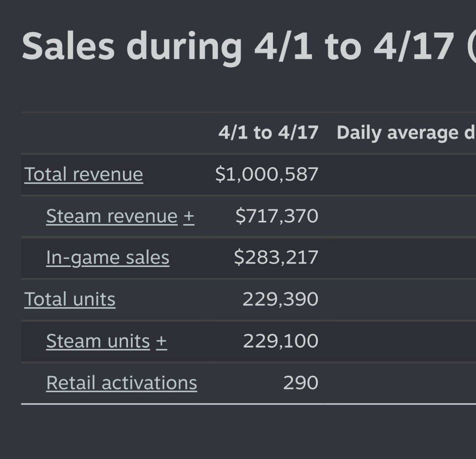The height and width of the screenshot is (459, 476).
Task: Open the Retail activations link
Action: click(x=121, y=382)
